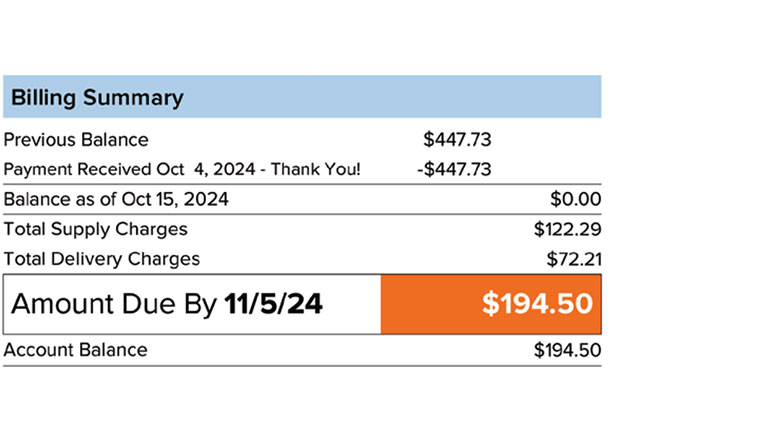Viewport: 770px width, 440px height.
Task: Click the Previous Balance amount $447.73
Action: pyautogui.click(x=457, y=140)
